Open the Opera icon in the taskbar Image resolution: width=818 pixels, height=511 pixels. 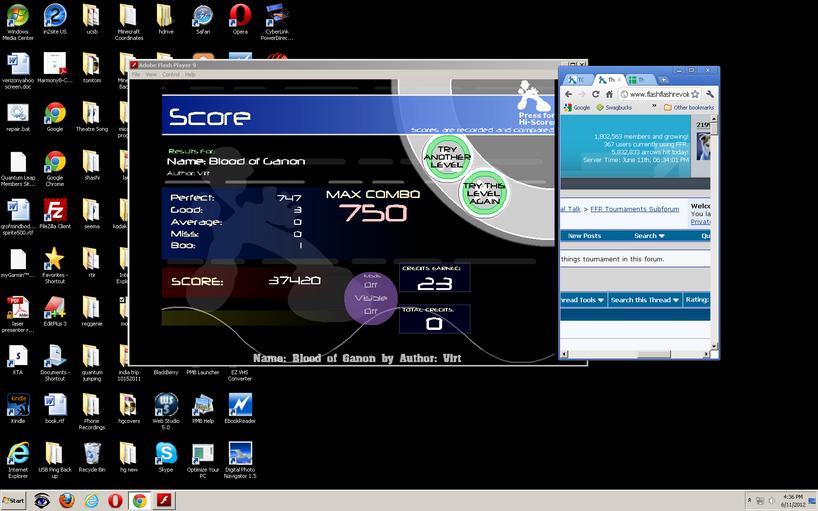(x=115, y=501)
